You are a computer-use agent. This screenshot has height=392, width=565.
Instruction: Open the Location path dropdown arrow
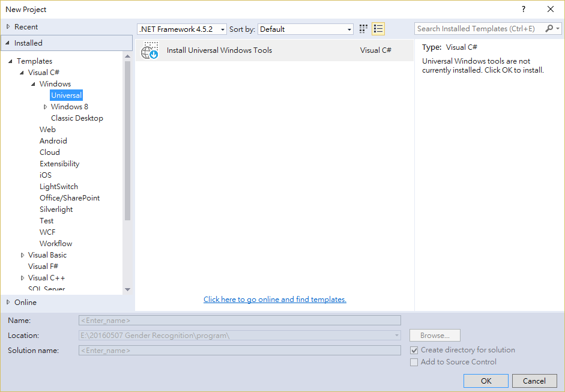(396, 336)
